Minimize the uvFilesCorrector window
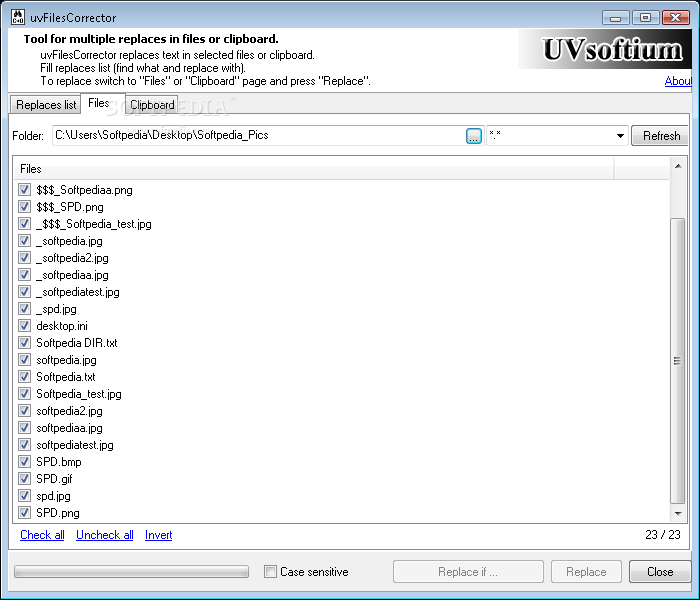Image resolution: width=700 pixels, height=600 pixels. (x=615, y=18)
